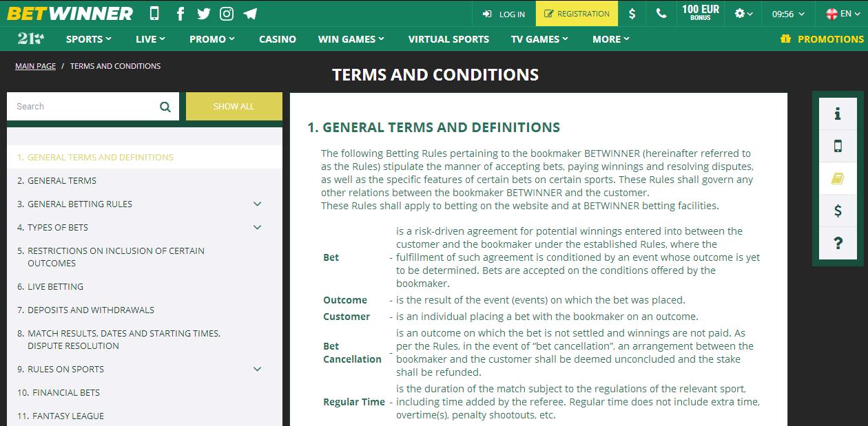The height and width of the screenshot is (426, 868).
Task: Click the BETWINNER logo
Action: [70, 13]
